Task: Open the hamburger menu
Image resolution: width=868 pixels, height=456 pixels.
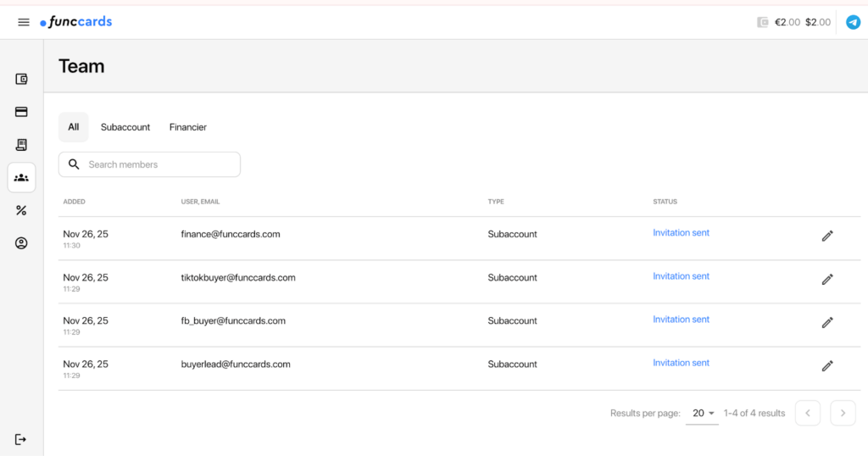Action: [23, 22]
